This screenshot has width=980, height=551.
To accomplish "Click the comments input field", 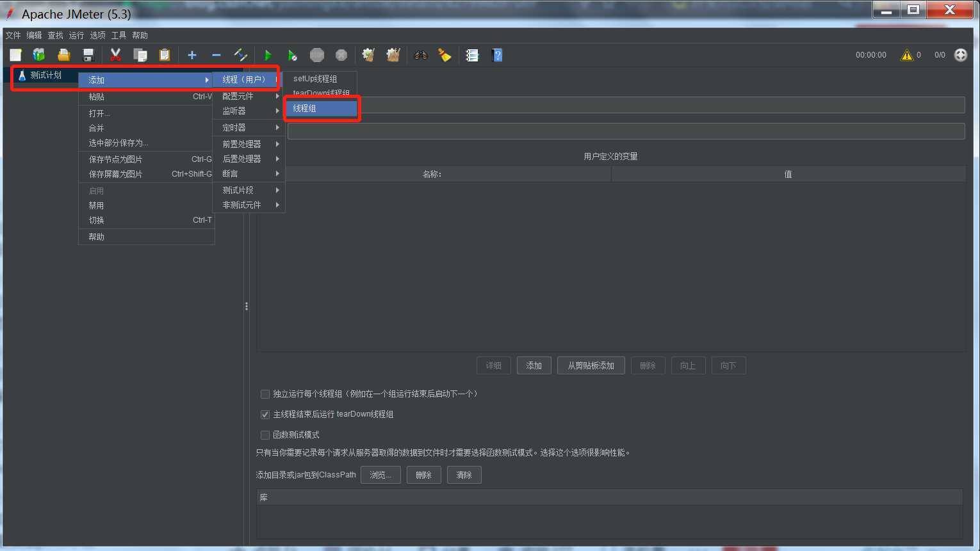I will click(x=626, y=131).
